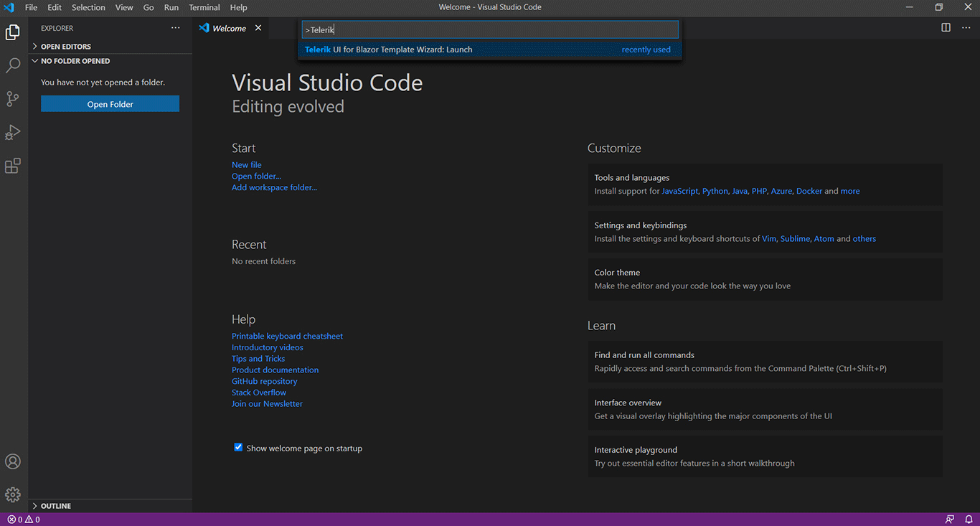Install Java language support link
Image resolution: width=980 pixels, height=526 pixels.
[x=740, y=191]
